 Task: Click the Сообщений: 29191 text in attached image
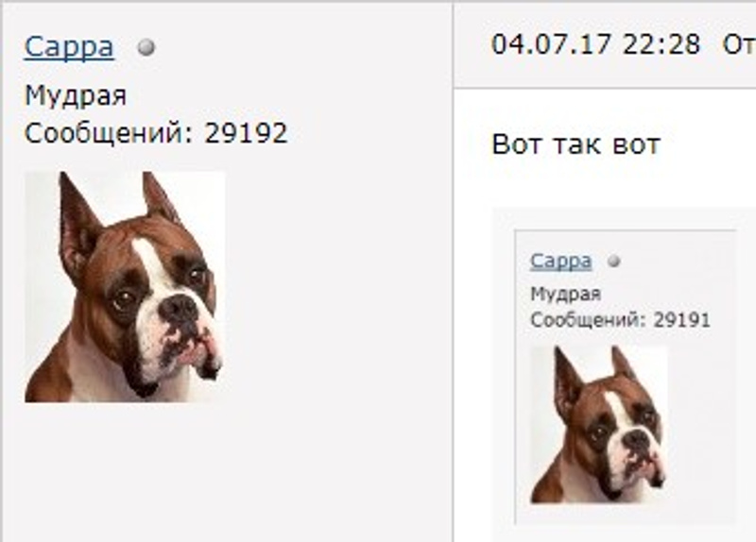621,320
